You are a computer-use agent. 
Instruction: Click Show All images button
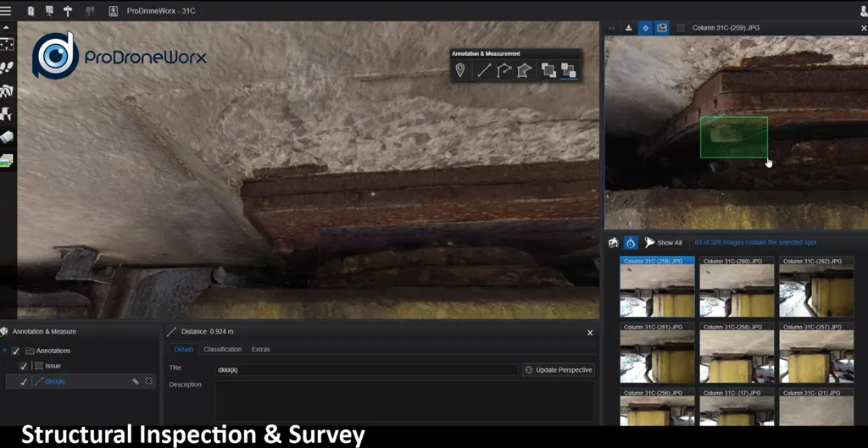click(663, 243)
